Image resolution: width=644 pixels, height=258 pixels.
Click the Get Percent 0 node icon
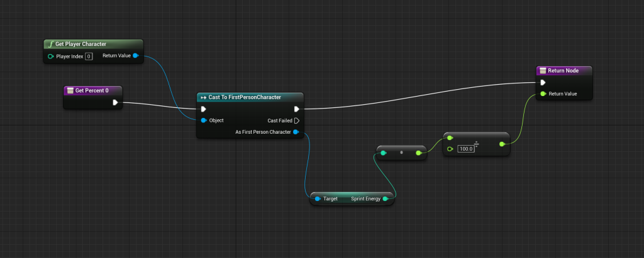(x=69, y=90)
